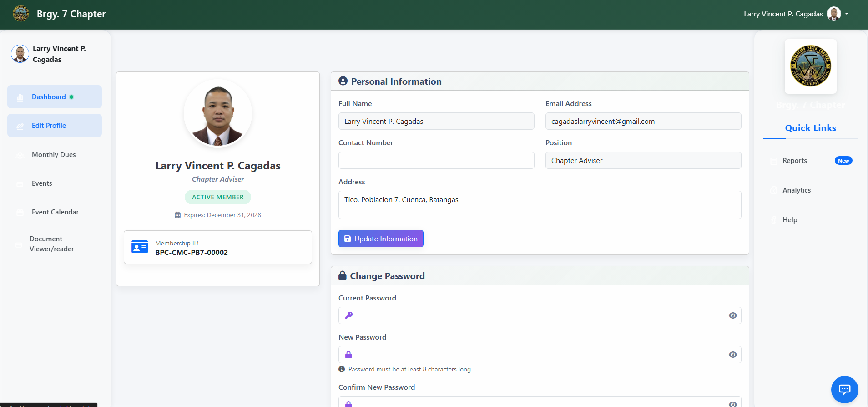Viewport: 868px width, 407px height.
Task: Open Analytics quick link
Action: pos(796,190)
